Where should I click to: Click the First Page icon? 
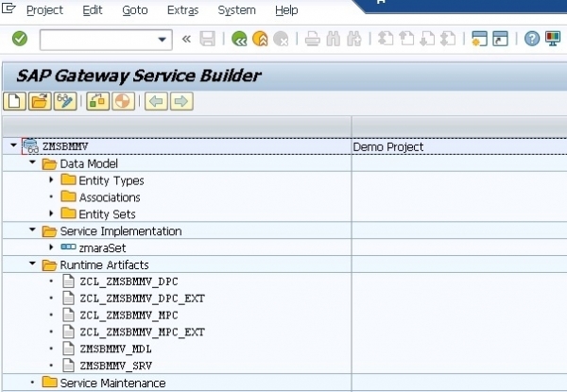point(386,39)
